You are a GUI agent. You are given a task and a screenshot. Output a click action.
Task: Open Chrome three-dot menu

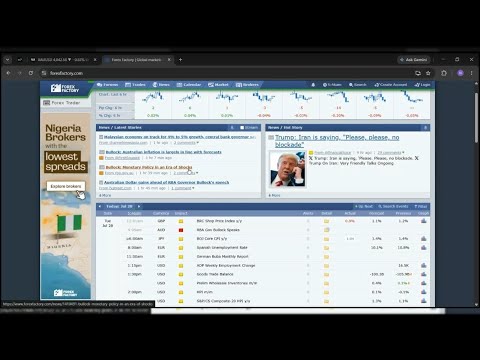pos(471,73)
